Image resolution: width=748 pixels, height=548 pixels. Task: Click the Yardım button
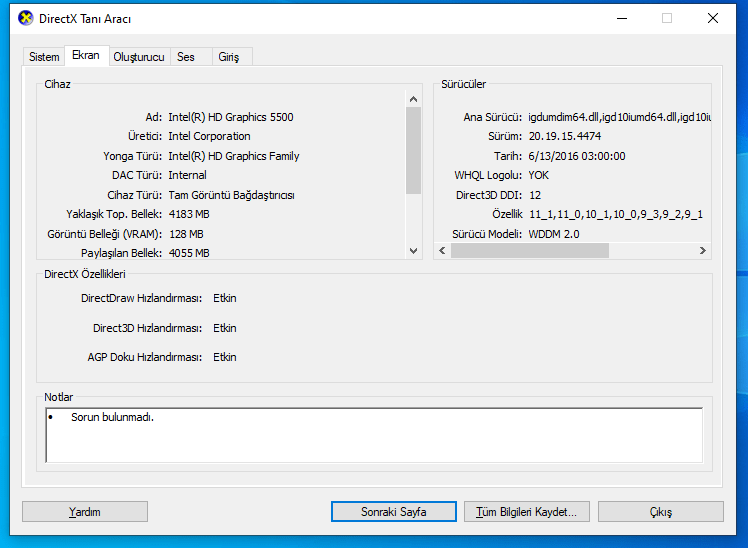click(85, 512)
